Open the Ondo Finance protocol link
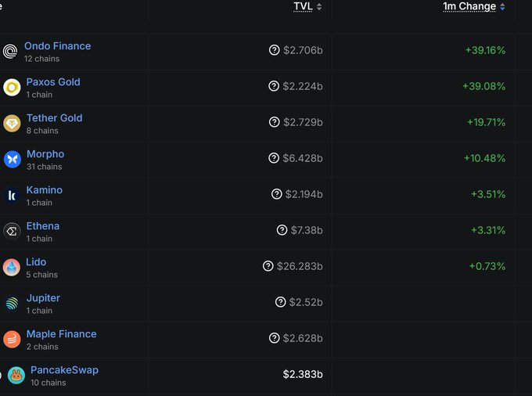The width and height of the screenshot is (532, 396). coord(57,46)
